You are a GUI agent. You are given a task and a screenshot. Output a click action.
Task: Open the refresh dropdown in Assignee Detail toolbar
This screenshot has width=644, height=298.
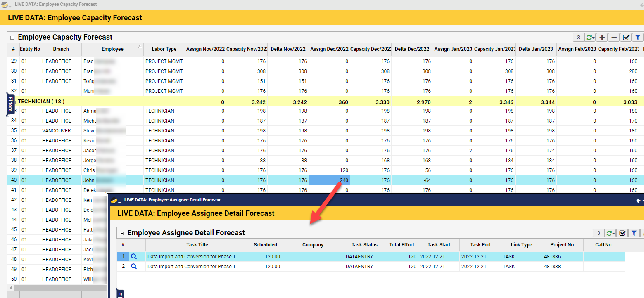[x=610, y=233]
